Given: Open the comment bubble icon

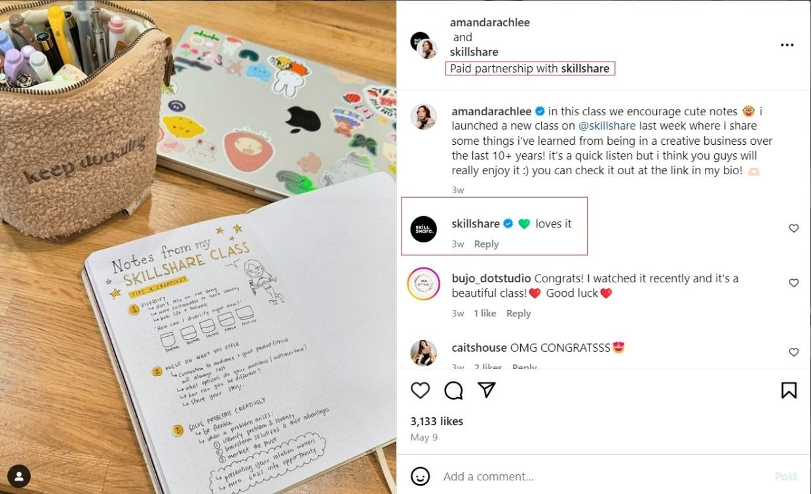Looking at the screenshot, I should click(454, 390).
